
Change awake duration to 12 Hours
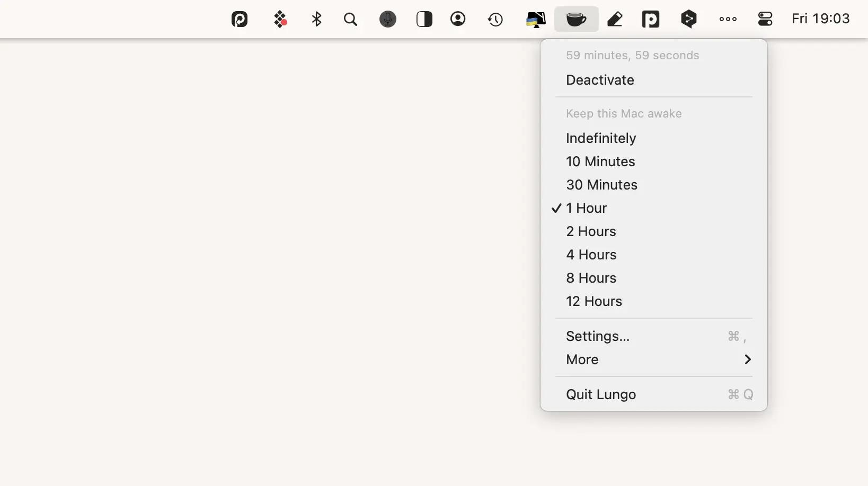[x=594, y=301]
